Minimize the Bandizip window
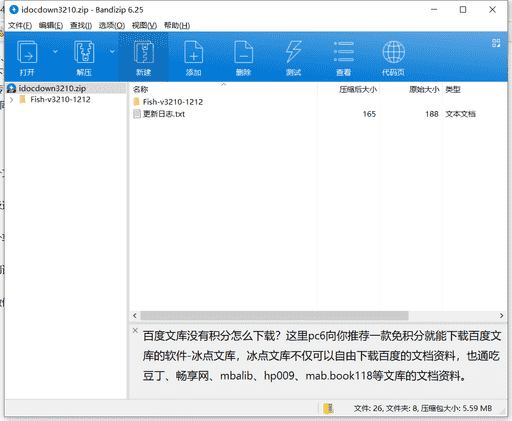 434,10
